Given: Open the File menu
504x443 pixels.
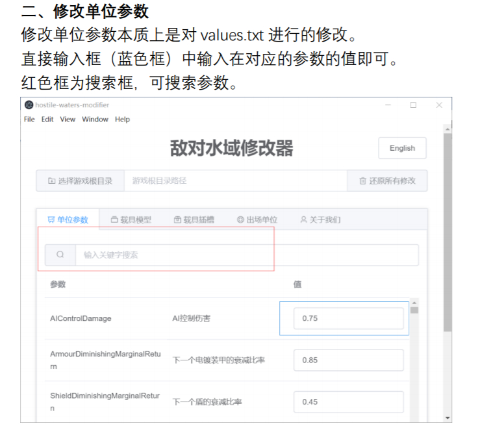Looking at the screenshot, I should 29,120.
